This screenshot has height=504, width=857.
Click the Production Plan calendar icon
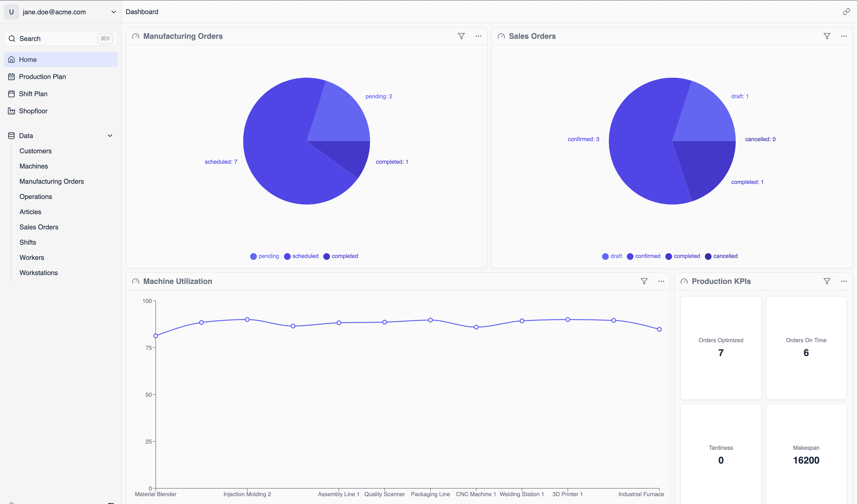pyautogui.click(x=12, y=77)
